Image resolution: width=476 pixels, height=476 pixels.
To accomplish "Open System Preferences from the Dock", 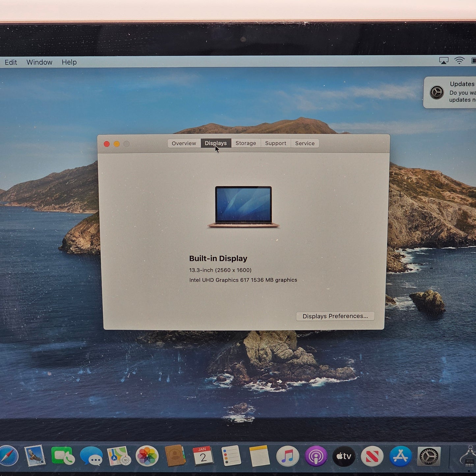I will 428,456.
